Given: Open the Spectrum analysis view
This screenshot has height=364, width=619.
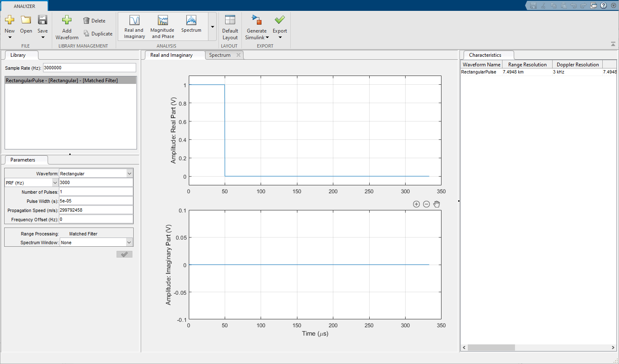Looking at the screenshot, I should 191,26.
